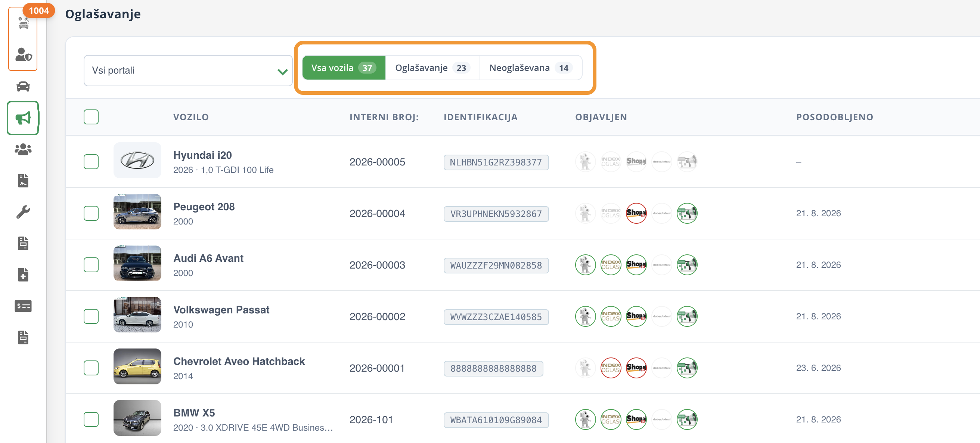Open the car vehicles sidebar icon
This screenshot has width=980, height=443.
(23, 86)
